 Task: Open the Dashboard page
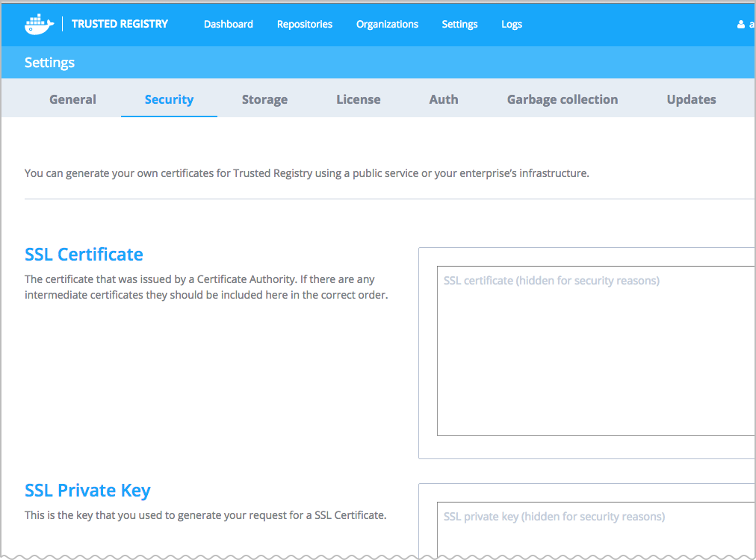[228, 24]
